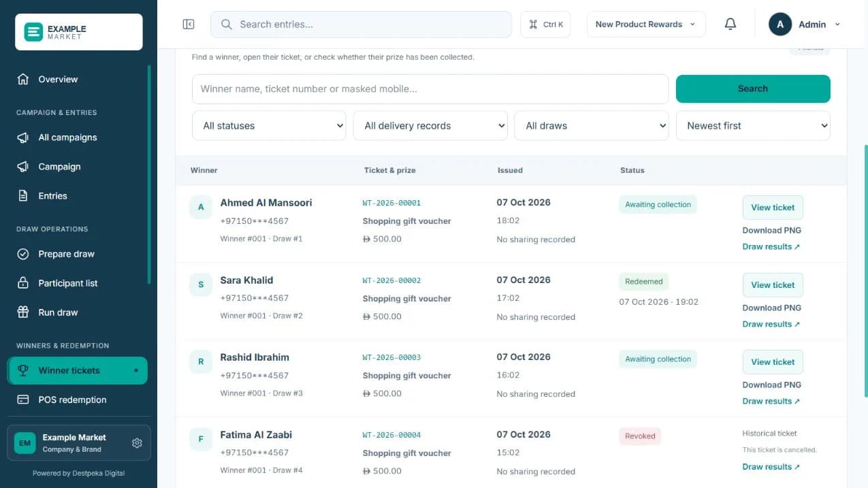868x488 pixels.
Task: Click the lock icon beside Participant list
Action: click(23, 283)
